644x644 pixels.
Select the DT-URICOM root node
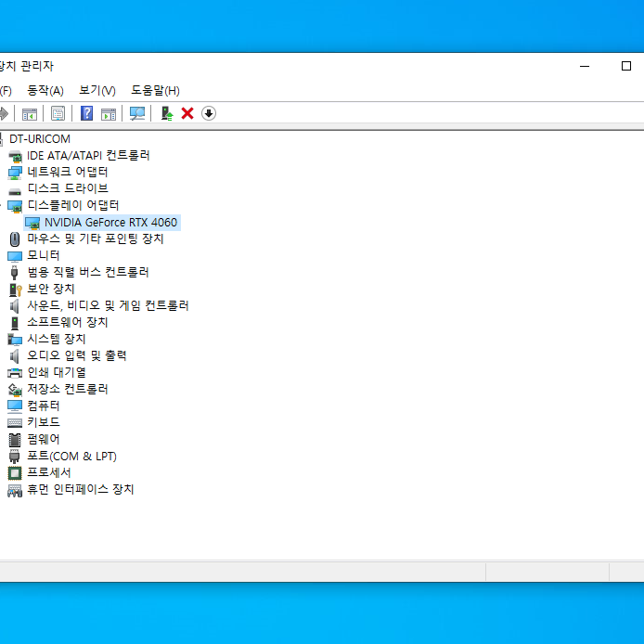pyautogui.click(x=40, y=139)
